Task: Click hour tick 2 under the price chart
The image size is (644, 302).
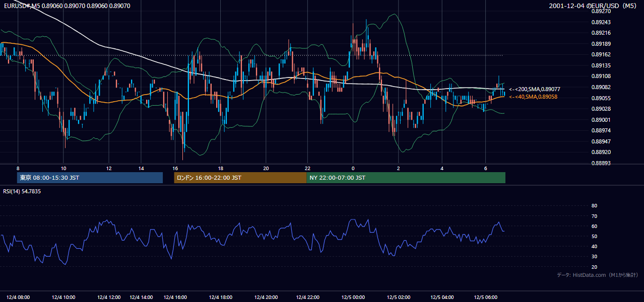Action: (x=398, y=168)
